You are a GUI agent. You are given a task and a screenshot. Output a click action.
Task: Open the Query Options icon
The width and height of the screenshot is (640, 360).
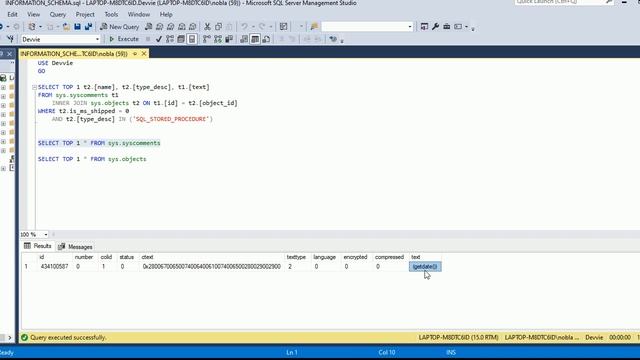(x=181, y=39)
